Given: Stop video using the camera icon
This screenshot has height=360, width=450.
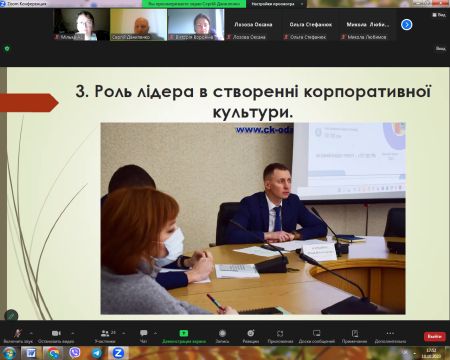Looking at the screenshot, I should (x=56, y=333).
